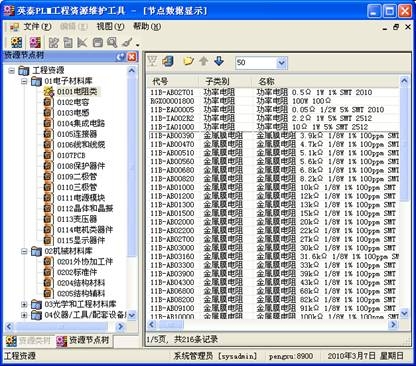Select the 0115显示器件 tree node

point(81,241)
